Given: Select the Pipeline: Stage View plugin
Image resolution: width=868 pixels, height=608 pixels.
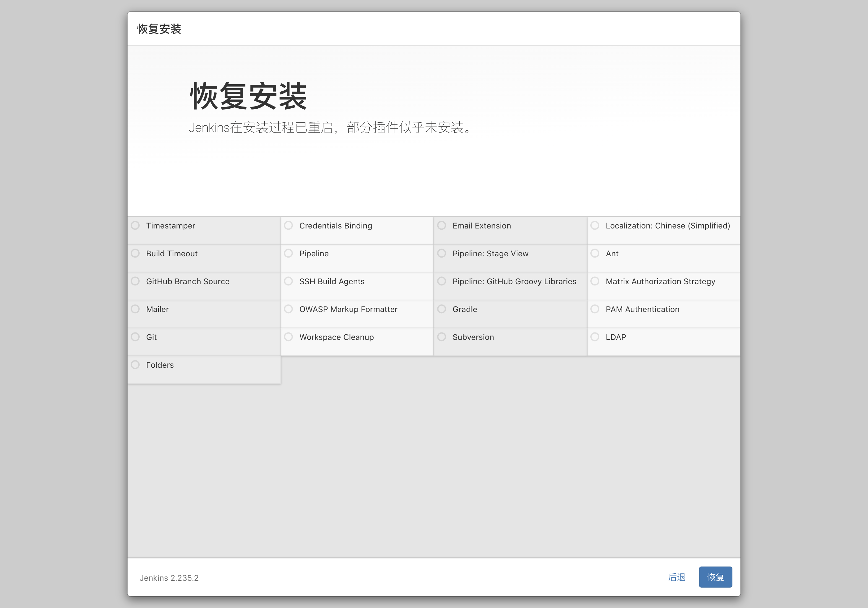Looking at the screenshot, I should [x=441, y=253].
